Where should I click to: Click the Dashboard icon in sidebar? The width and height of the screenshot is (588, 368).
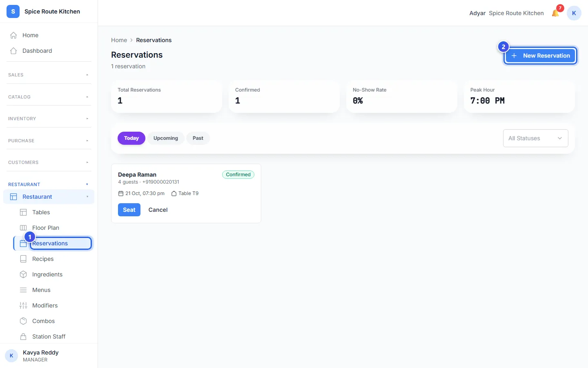click(13, 51)
